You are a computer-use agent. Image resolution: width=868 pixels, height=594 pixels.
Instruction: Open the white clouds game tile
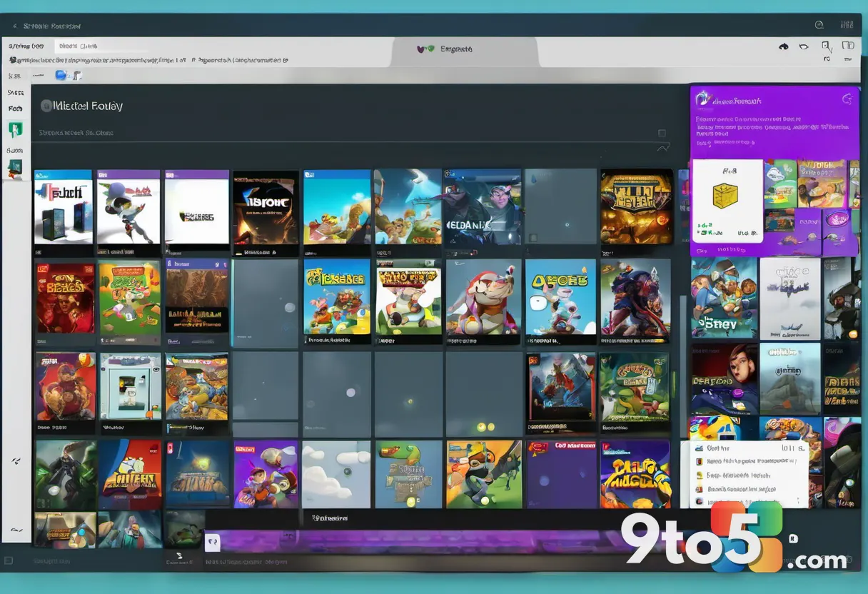(x=336, y=474)
